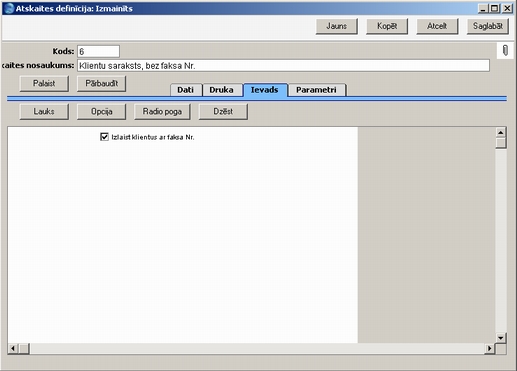Viewport: 517px width, 371px height.
Task: Open the Druka tab
Action: [x=221, y=90]
